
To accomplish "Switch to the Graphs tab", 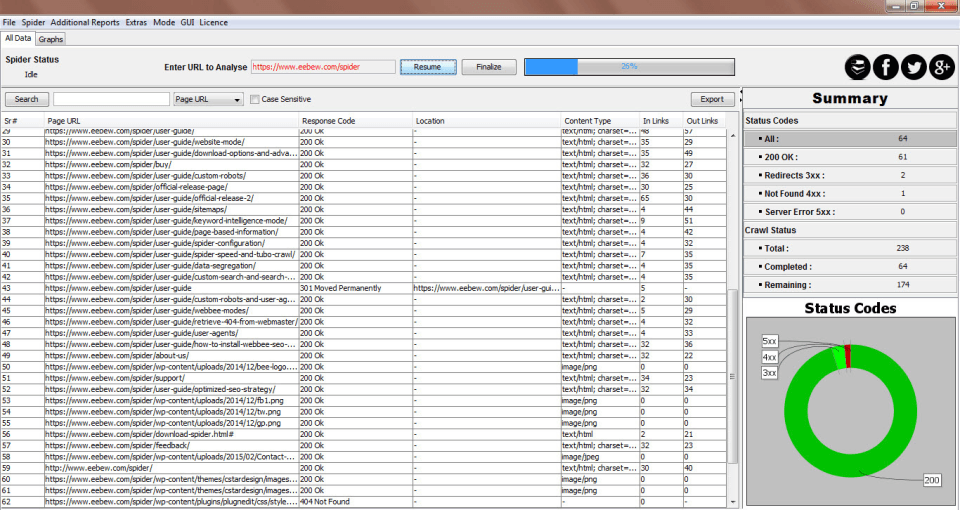I will click(x=51, y=39).
